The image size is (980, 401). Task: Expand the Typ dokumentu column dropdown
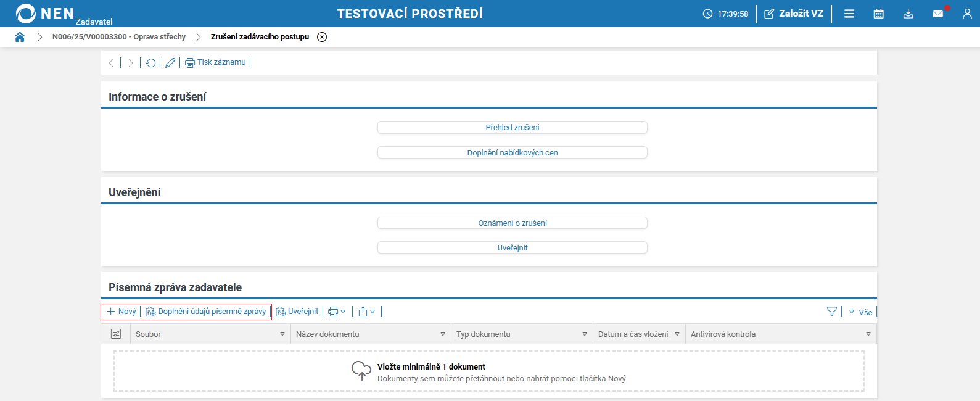tap(585, 334)
